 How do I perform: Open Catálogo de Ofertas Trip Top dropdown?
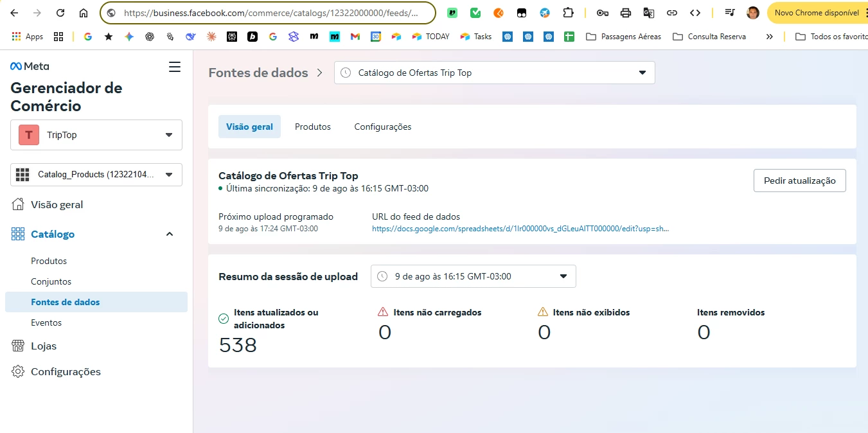click(495, 73)
